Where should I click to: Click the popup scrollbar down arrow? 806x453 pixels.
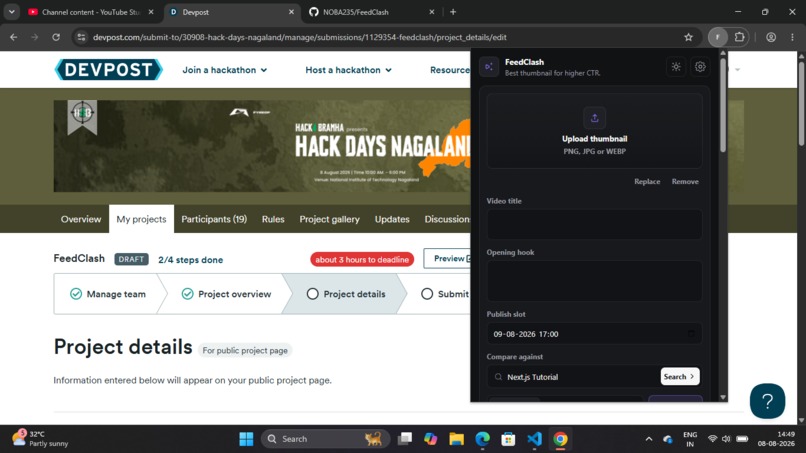pos(723,397)
